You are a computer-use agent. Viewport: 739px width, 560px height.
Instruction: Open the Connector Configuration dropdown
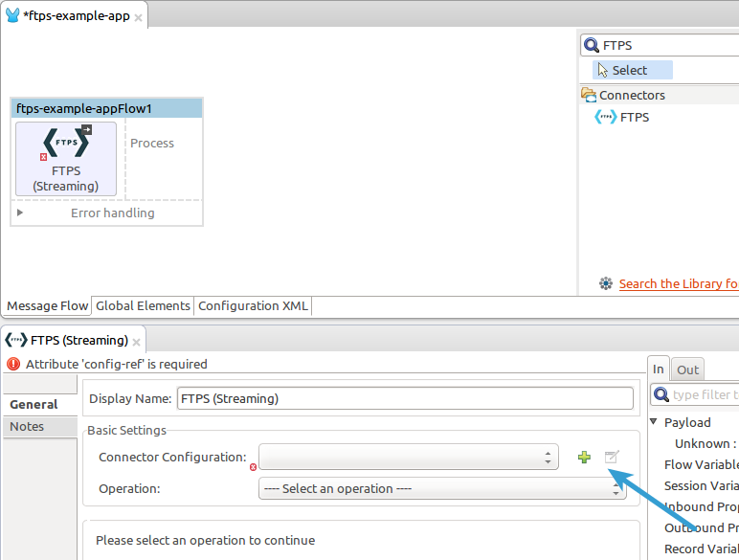coord(408,458)
